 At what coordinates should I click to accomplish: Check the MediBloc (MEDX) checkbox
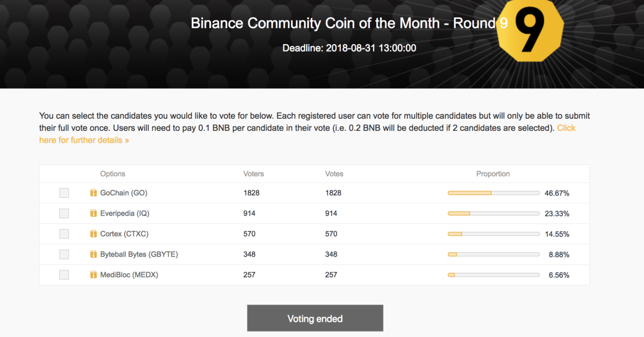click(64, 274)
